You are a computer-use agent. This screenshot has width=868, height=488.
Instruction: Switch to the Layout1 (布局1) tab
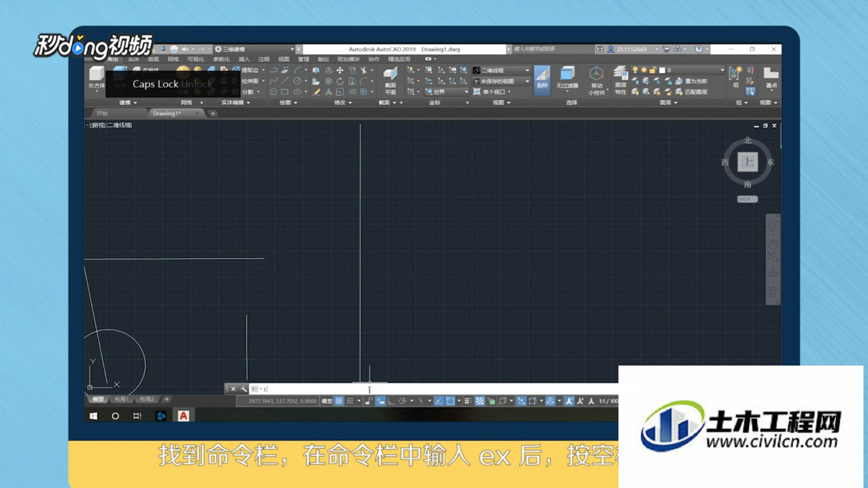(121, 399)
